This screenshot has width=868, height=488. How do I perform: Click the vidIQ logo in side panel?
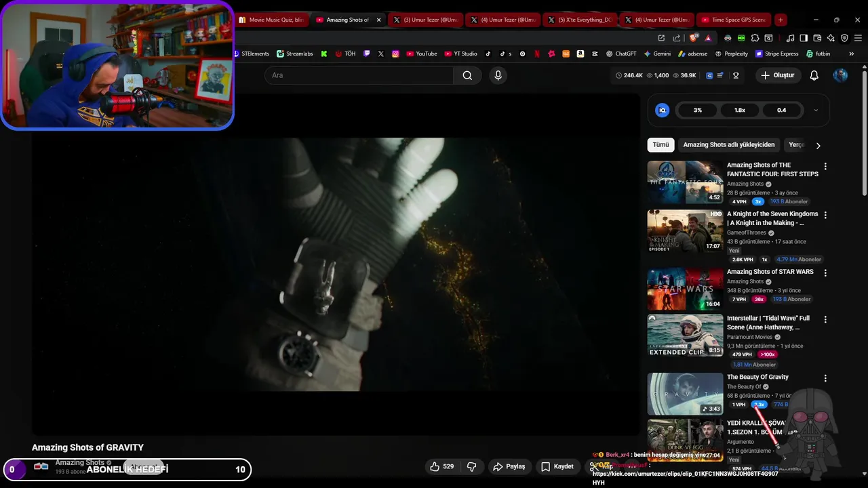(x=663, y=110)
